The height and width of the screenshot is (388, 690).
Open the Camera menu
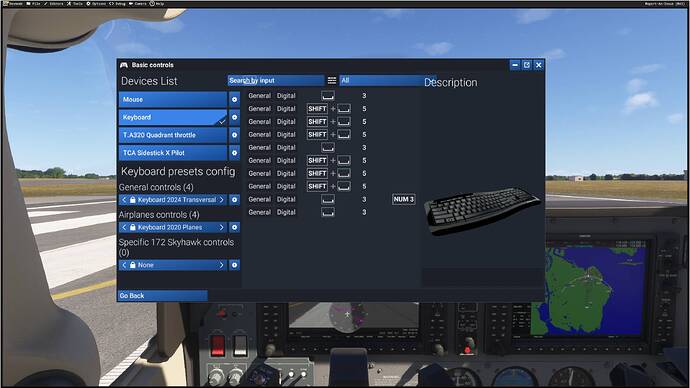tap(137, 4)
